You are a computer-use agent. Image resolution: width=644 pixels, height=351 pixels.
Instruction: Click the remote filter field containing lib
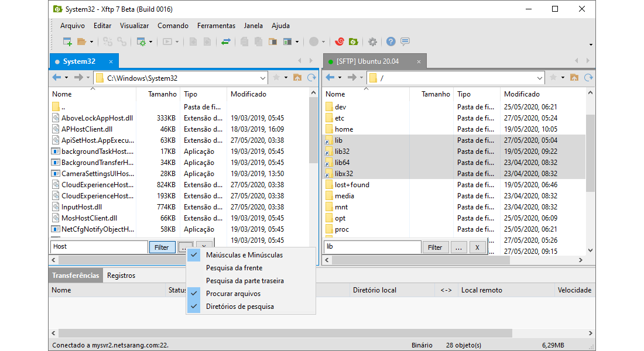point(372,247)
